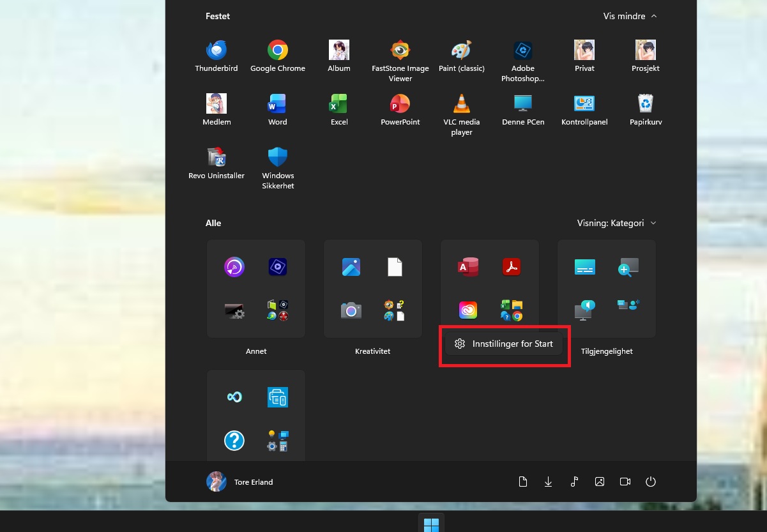The height and width of the screenshot is (532, 767).
Task: Open the Tore Erland user account menu
Action: (239, 482)
